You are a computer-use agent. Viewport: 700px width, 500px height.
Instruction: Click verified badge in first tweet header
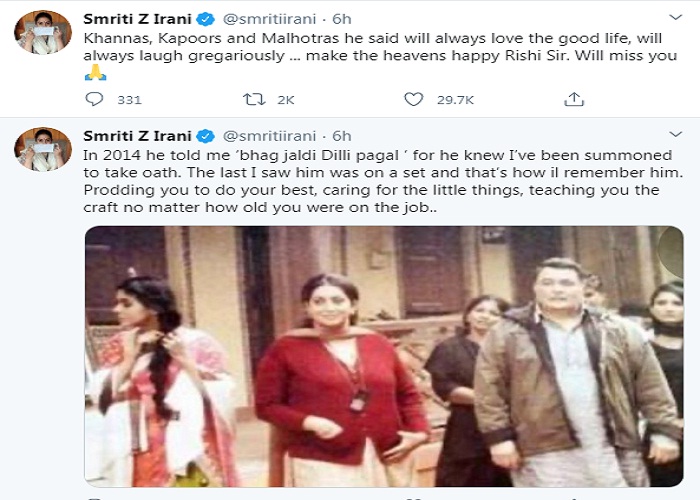[204, 18]
